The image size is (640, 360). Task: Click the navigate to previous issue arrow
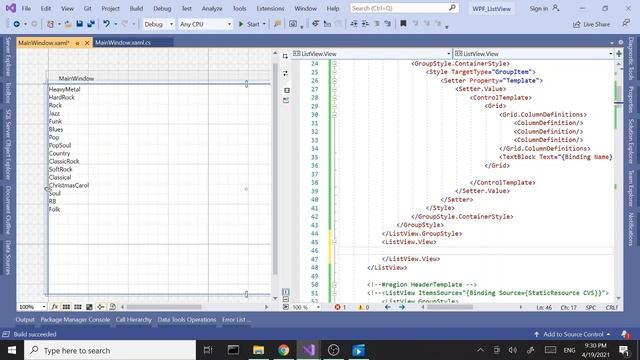[x=388, y=307]
